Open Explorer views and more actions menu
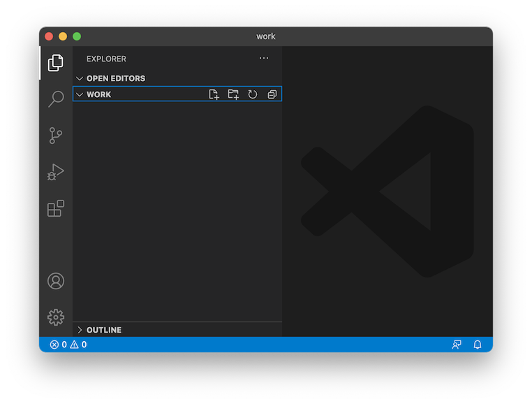The image size is (532, 404). tap(264, 58)
